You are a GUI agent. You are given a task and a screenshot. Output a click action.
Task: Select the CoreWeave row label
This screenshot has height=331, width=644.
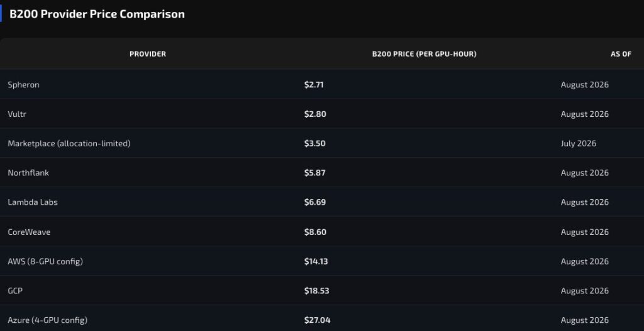[29, 232]
